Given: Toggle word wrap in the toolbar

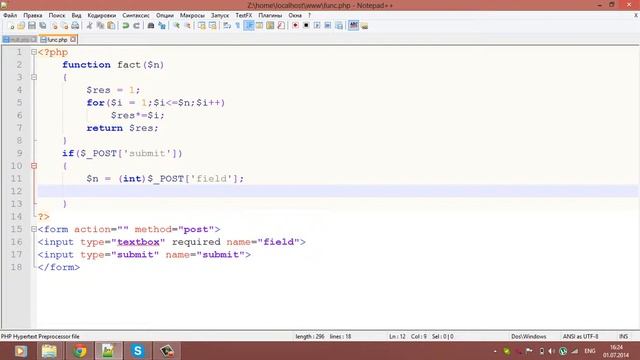Looking at the screenshot, I should (x=227, y=26).
